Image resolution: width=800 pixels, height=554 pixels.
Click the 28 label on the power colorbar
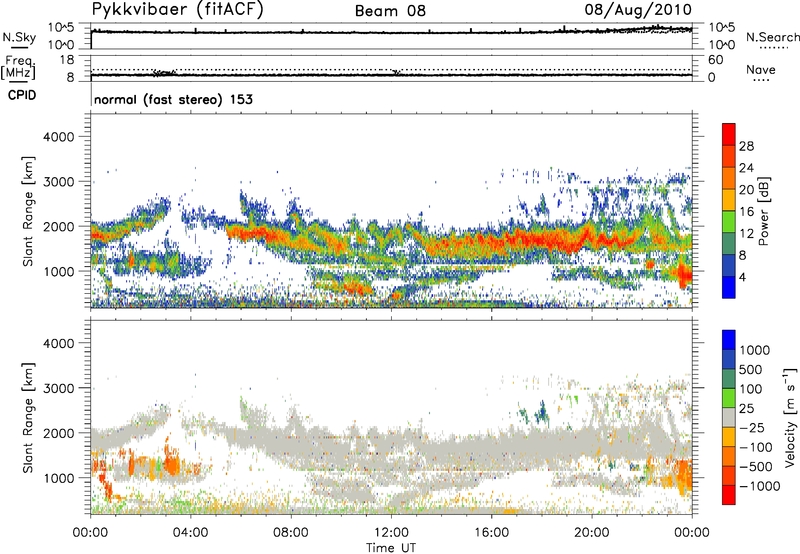(x=746, y=146)
